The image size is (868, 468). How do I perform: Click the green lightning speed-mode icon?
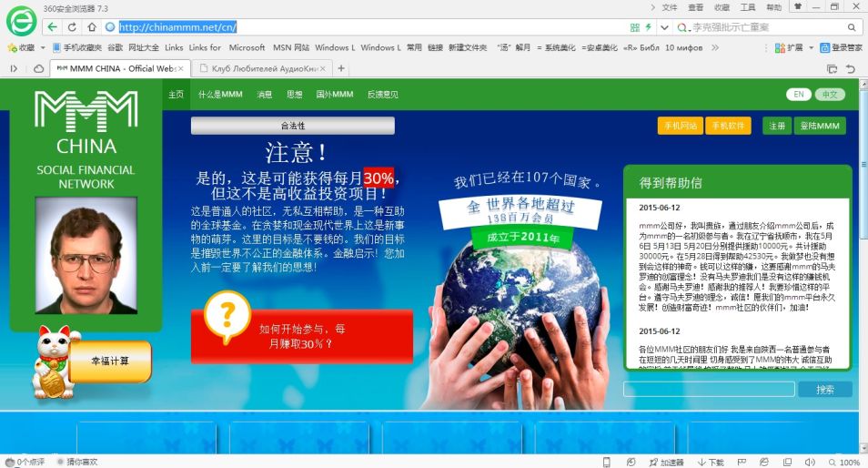coord(648,27)
